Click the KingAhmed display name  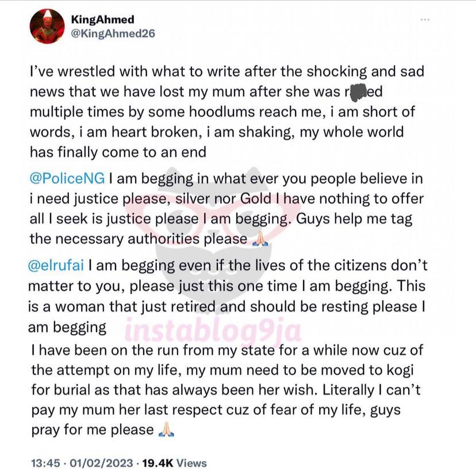coord(102,20)
